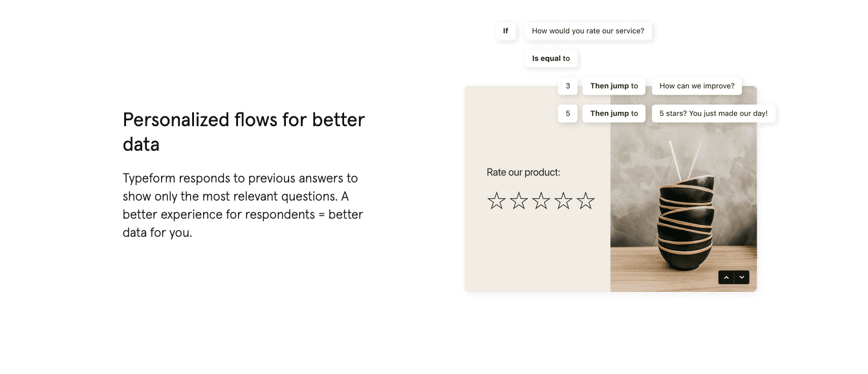Click the "Personalized flows for better data" heading

tap(244, 131)
